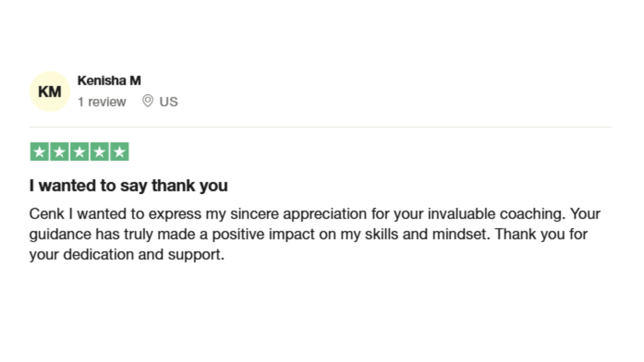Click the location pin icon
Image resolution: width=644 pixels, height=362 pixels.
click(x=148, y=101)
